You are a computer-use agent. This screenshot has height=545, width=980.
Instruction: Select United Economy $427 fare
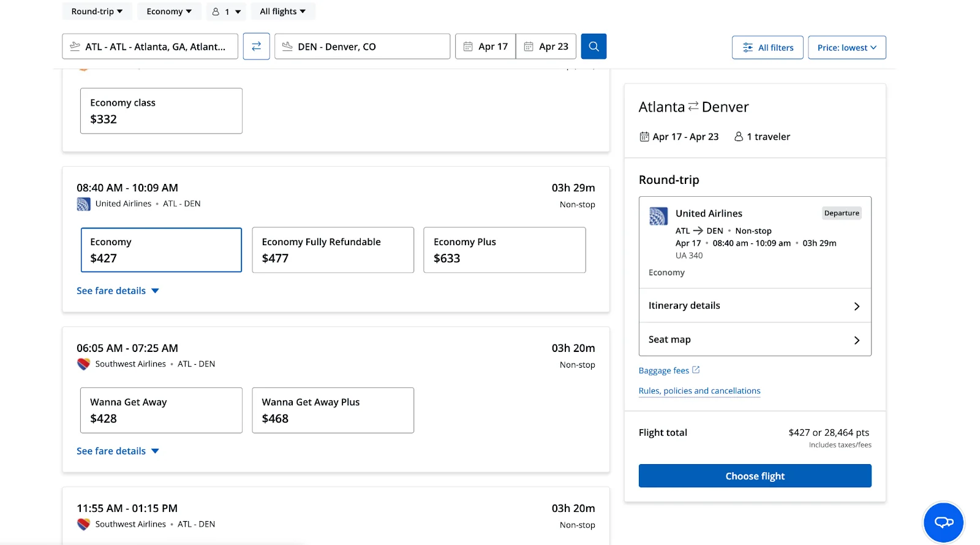pos(161,250)
